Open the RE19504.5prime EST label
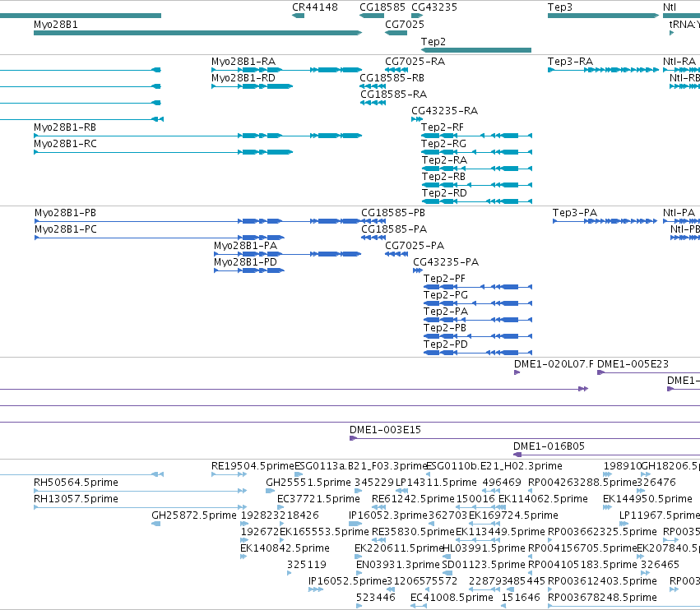The image size is (700, 610). [x=253, y=466]
